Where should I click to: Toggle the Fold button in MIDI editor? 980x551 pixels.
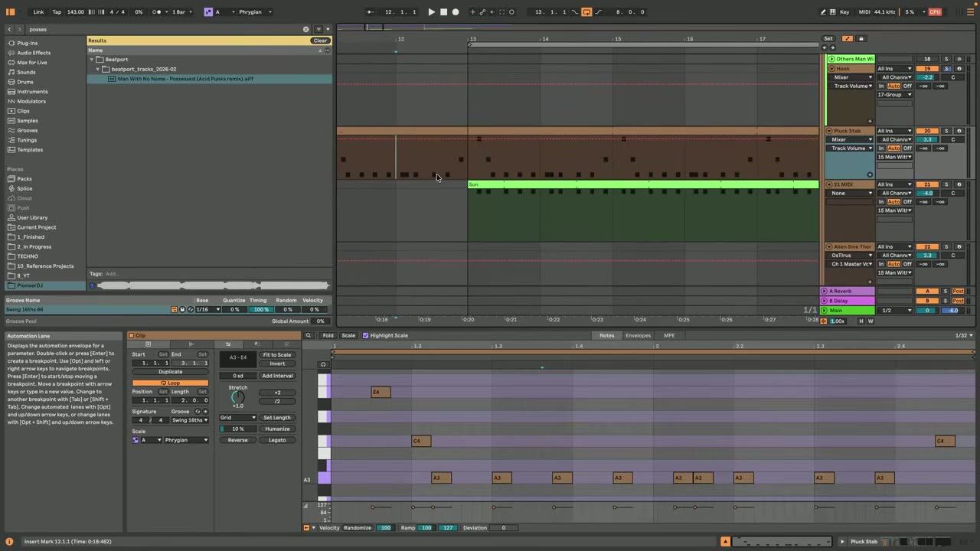328,335
